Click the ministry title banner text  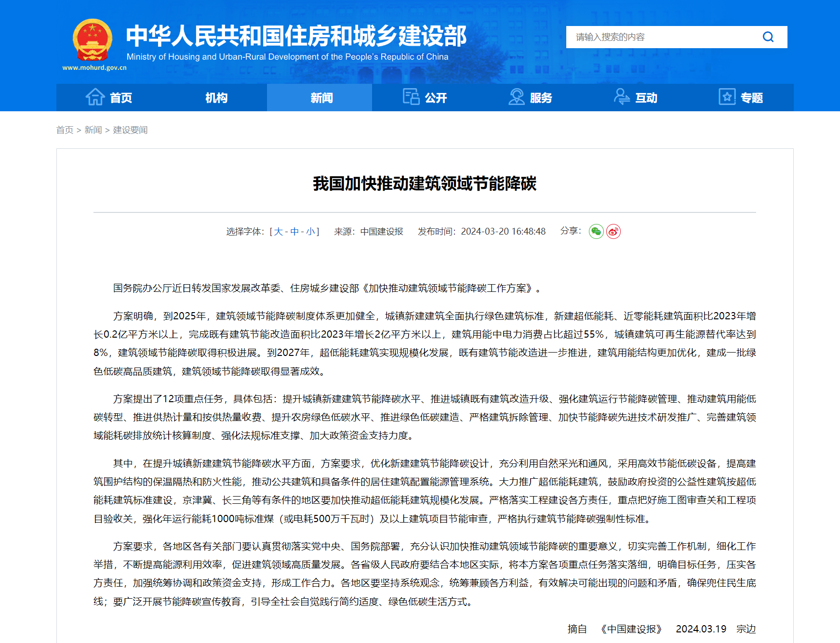pyautogui.click(x=296, y=36)
